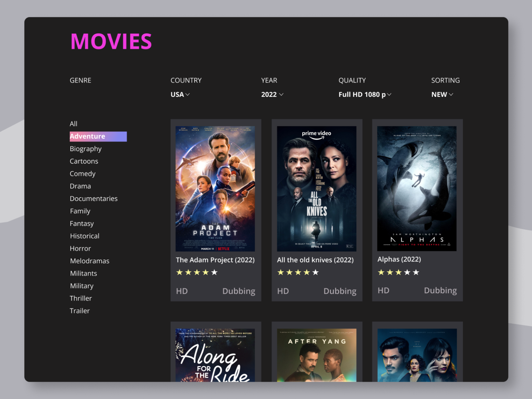The height and width of the screenshot is (399, 532).
Task: Choose the Documentaries genre
Action: click(93, 199)
